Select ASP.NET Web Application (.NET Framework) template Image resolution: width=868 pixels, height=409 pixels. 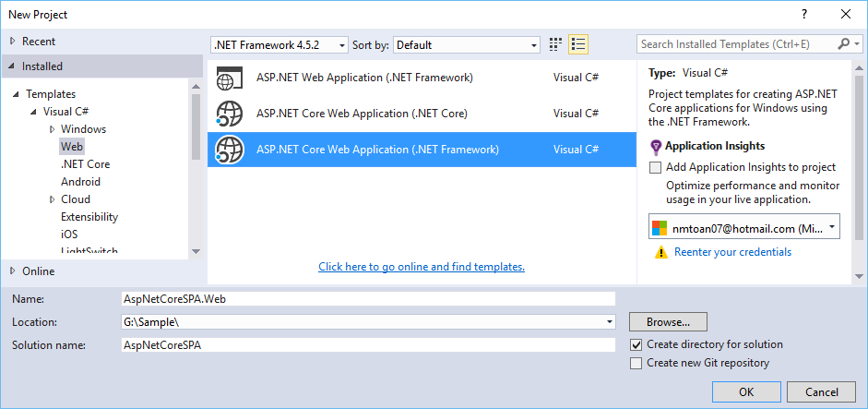(422, 78)
